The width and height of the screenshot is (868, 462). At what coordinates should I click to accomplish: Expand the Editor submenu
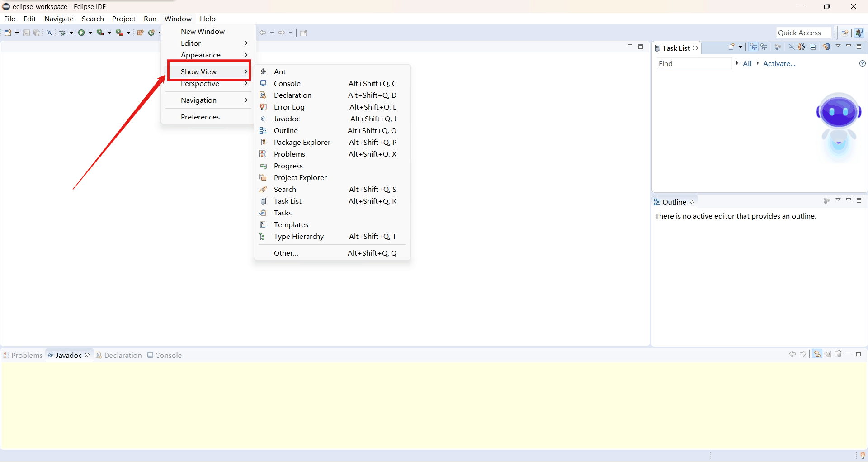pos(208,43)
